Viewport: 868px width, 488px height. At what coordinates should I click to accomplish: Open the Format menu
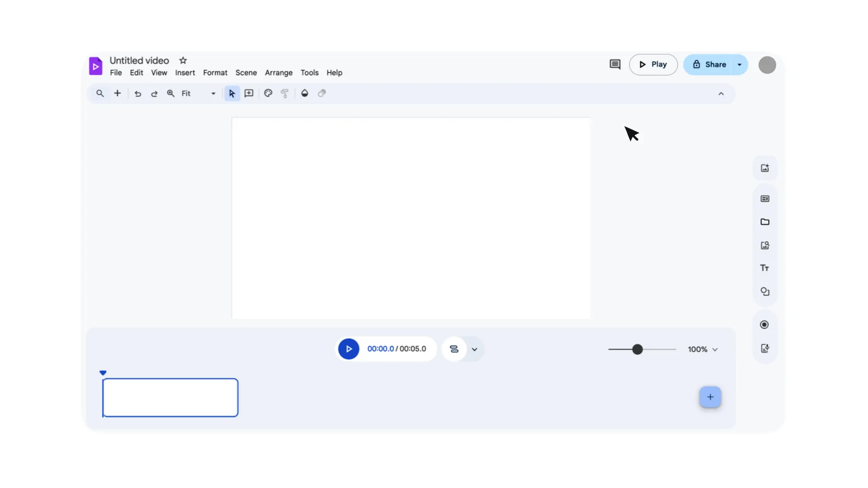pos(215,72)
